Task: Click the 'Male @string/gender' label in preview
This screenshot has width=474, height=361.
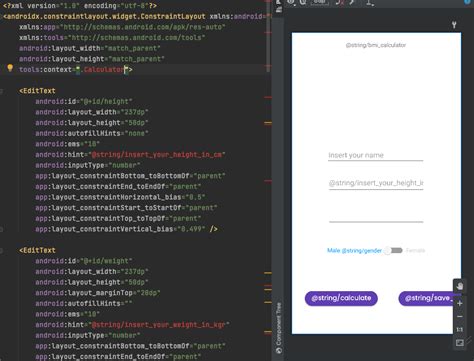Action: [x=354, y=250]
